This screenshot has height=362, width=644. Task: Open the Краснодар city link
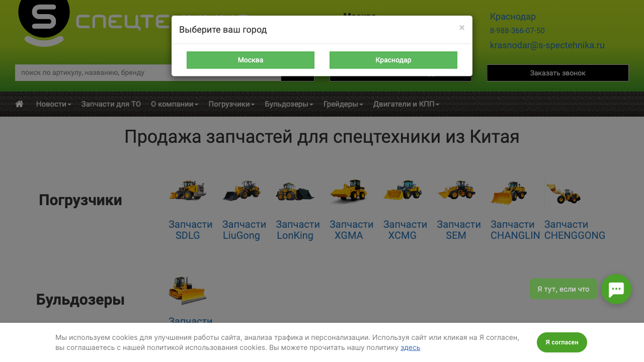[513, 17]
